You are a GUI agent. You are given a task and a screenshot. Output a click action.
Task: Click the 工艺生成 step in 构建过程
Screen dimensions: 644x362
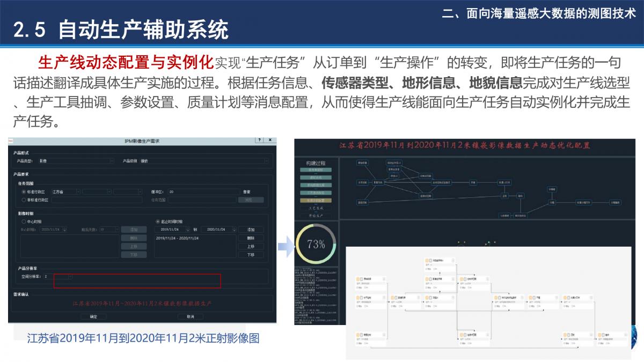tap(316, 208)
